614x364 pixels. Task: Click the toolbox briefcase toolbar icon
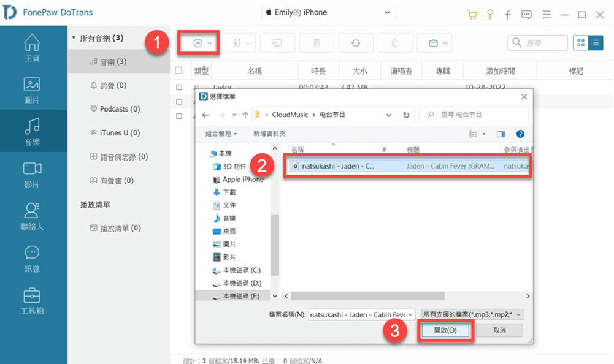(433, 43)
